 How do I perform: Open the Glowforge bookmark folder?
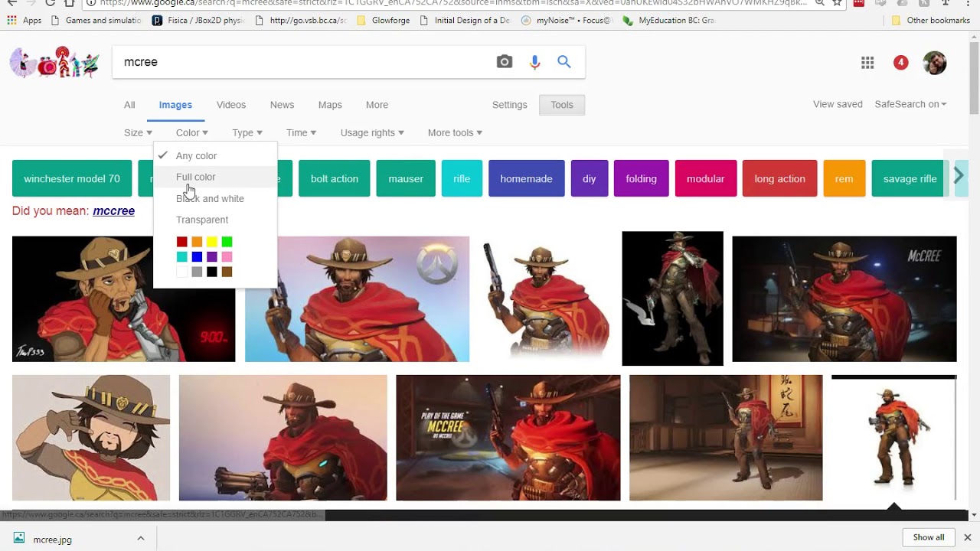click(x=383, y=21)
